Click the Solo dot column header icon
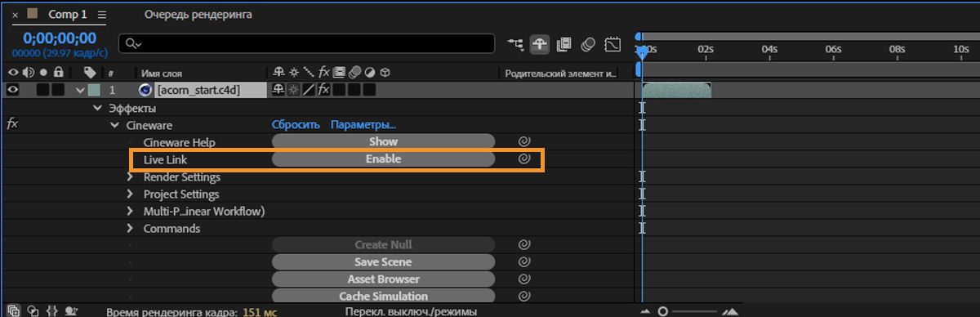This screenshot has height=317, width=980. tap(43, 72)
